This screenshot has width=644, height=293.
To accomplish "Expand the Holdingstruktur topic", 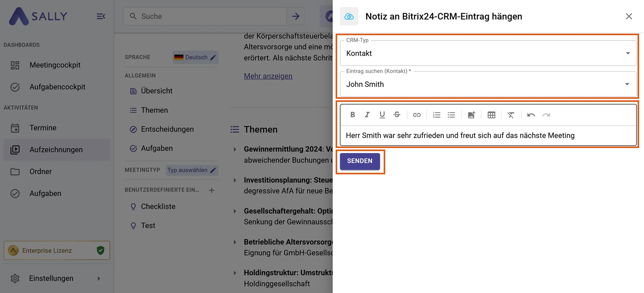I will click(235, 273).
